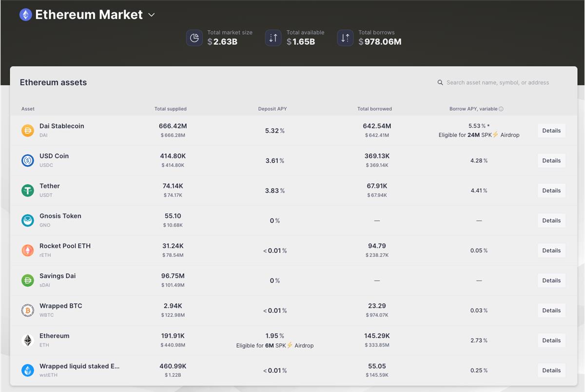The height and width of the screenshot is (392, 585).
Task: Select the Dai Stablecoin asset name
Action: click(x=62, y=126)
